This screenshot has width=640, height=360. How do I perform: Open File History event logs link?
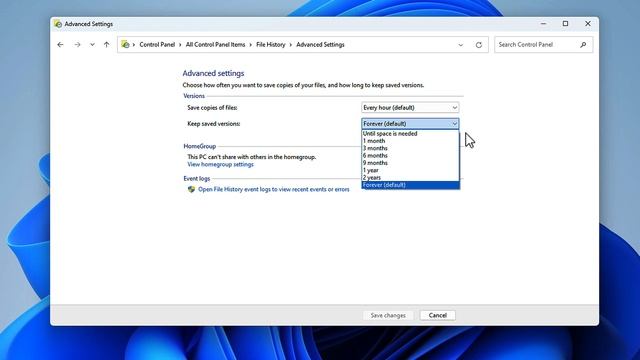coord(273,189)
